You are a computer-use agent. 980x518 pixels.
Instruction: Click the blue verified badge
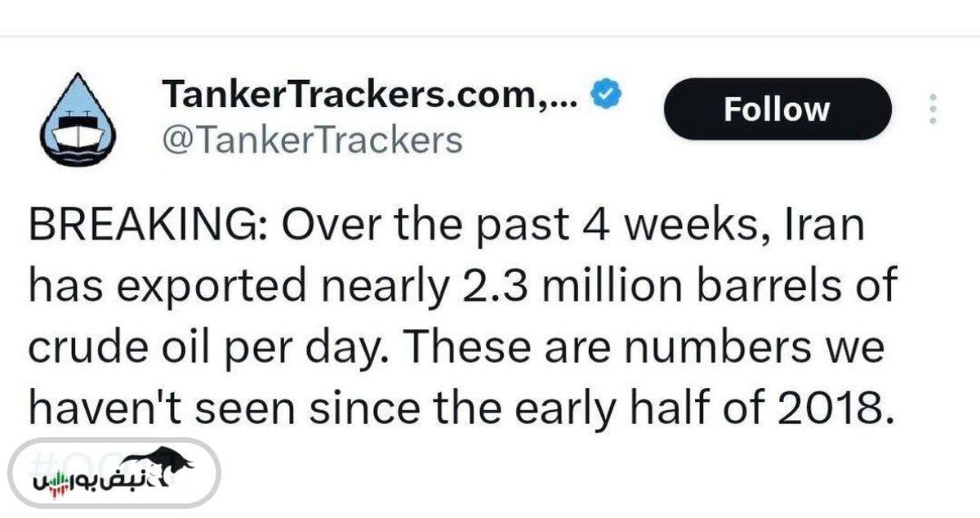(x=605, y=95)
